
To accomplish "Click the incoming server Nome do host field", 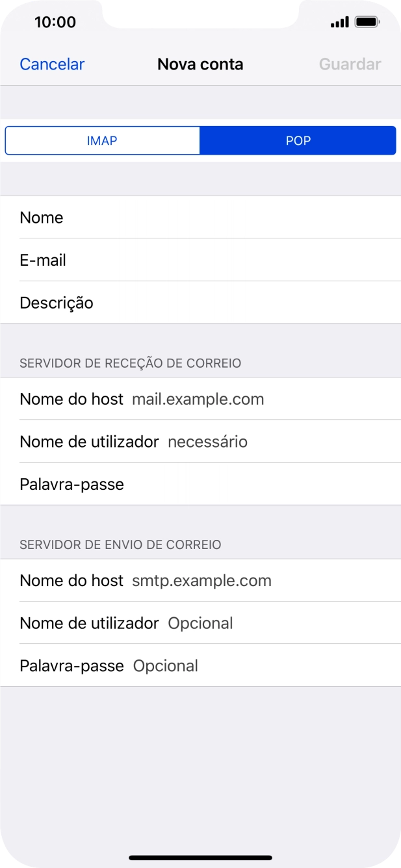I will pyautogui.click(x=195, y=399).
